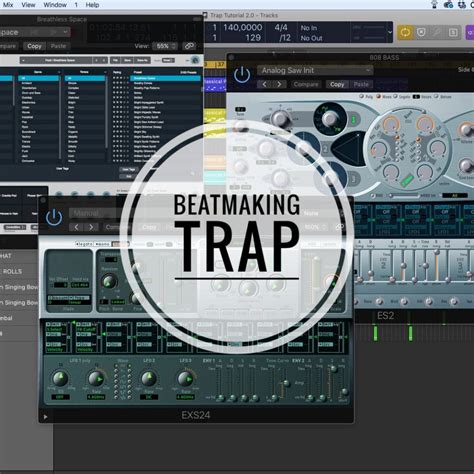Click the Solo S button in control bar
The image size is (474, 474).
tap(453, 32)
